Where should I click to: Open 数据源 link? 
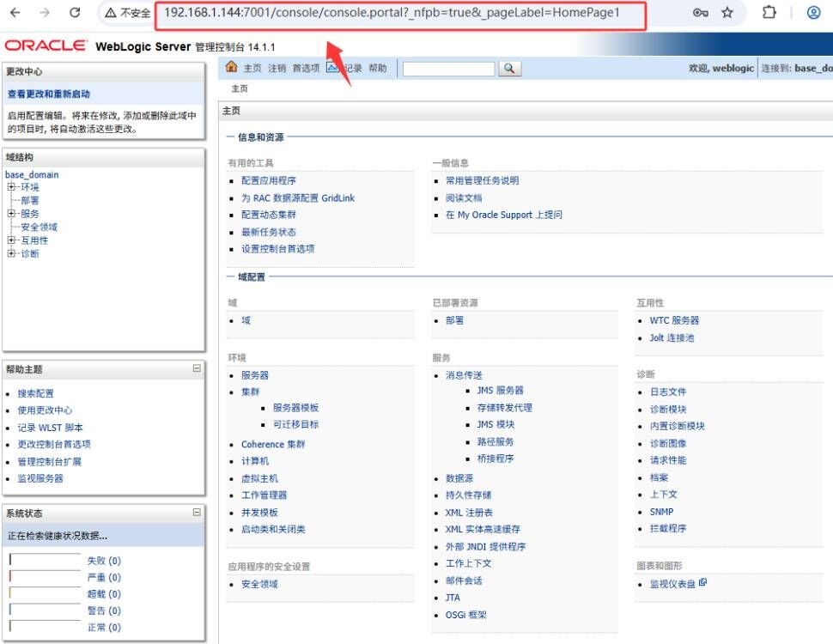(459, 478)
